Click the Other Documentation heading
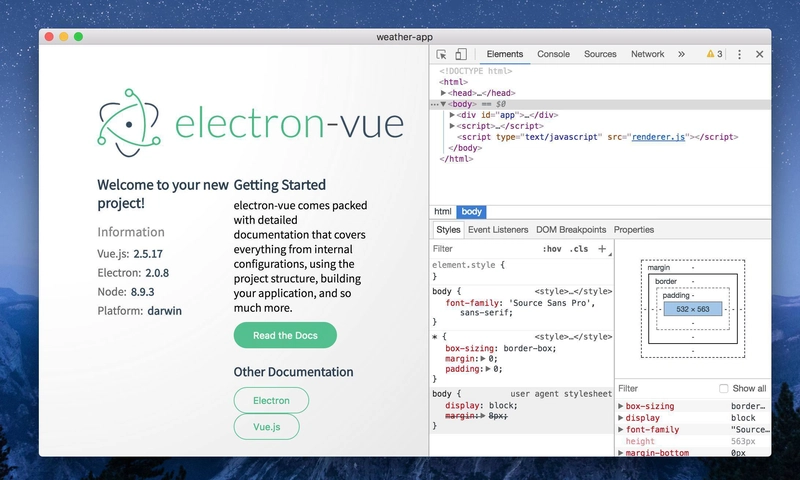Image resolution: width=800 pixels, height=480 pixels. coord(293,372)
